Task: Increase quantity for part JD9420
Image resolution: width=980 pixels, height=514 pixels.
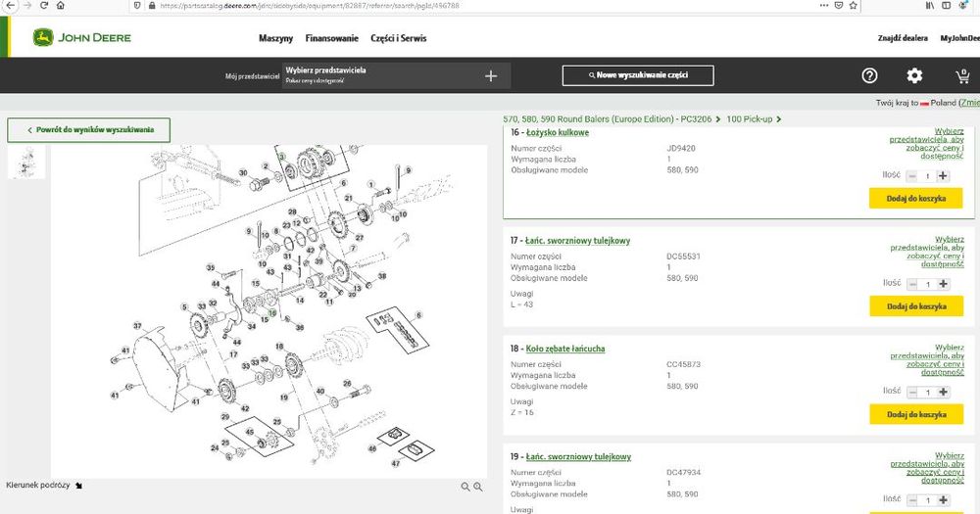Action: coord(943,176)
